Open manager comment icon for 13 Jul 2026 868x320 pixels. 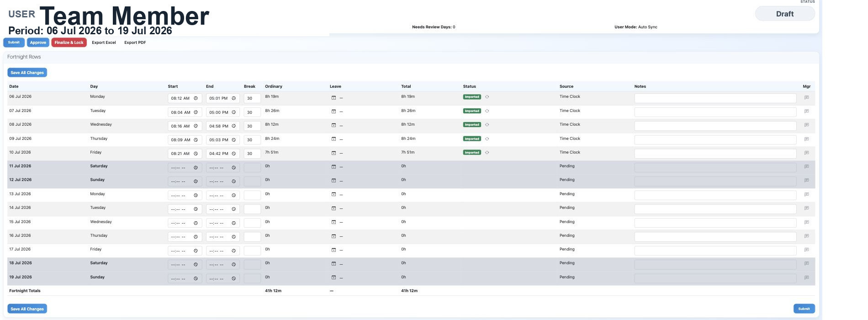(x=806, y=194)
